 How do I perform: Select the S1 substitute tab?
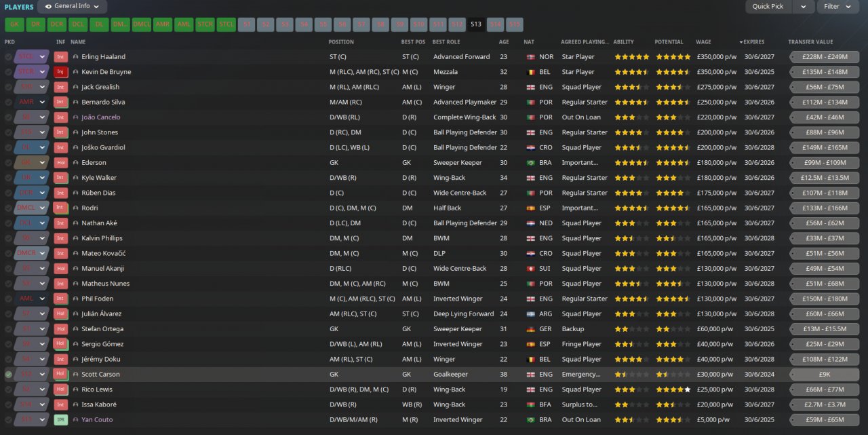click(247, 25)
